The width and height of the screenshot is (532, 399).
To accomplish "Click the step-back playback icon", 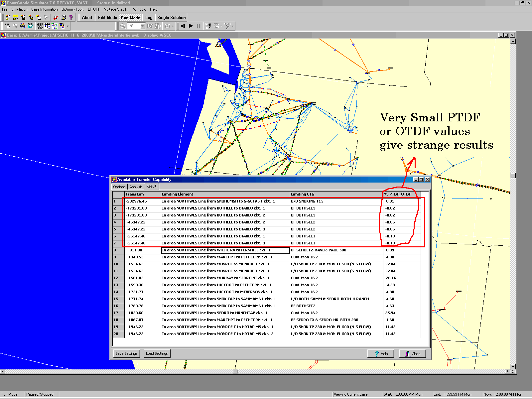I will [183, 26].
